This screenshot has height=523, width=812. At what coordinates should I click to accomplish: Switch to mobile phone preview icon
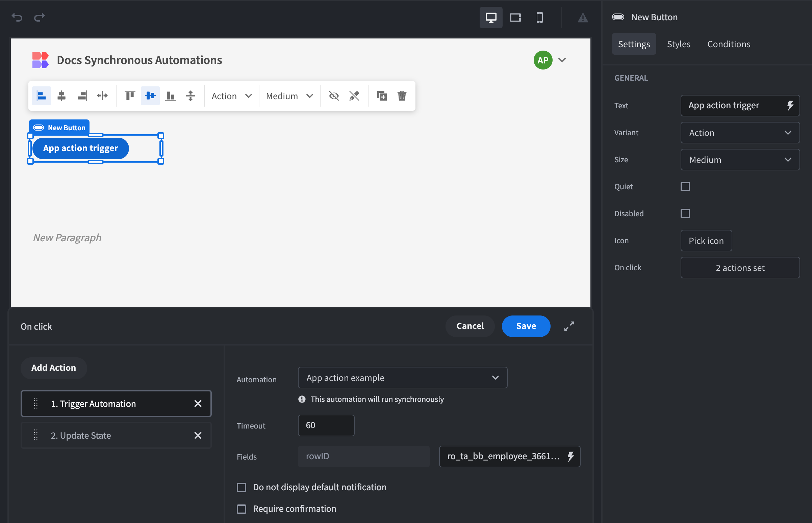coord(539,17)
